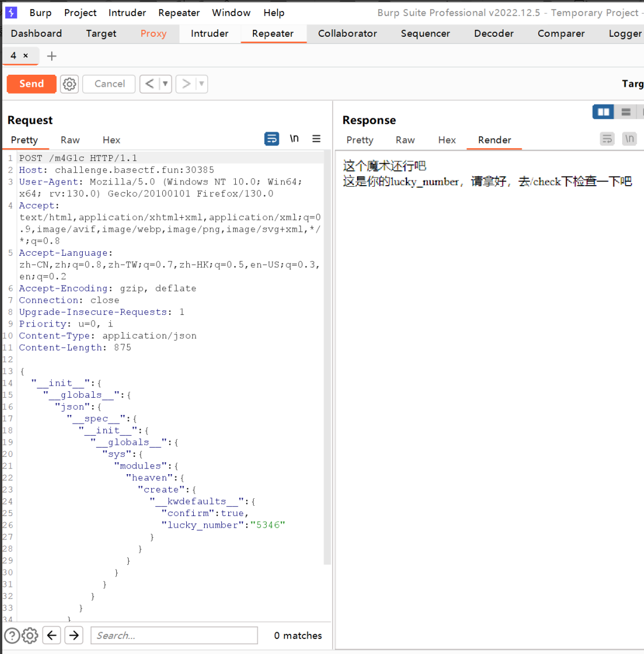Image resolution: width=644 pixels, height=654 pixels.
Task: Select the Response Raw view tab
Action: [x=405, y=140]
